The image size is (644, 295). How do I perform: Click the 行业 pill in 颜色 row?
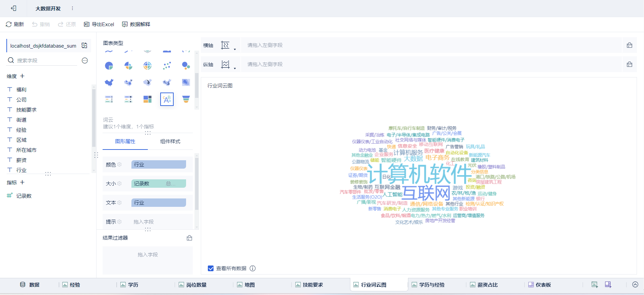point(159,165)
